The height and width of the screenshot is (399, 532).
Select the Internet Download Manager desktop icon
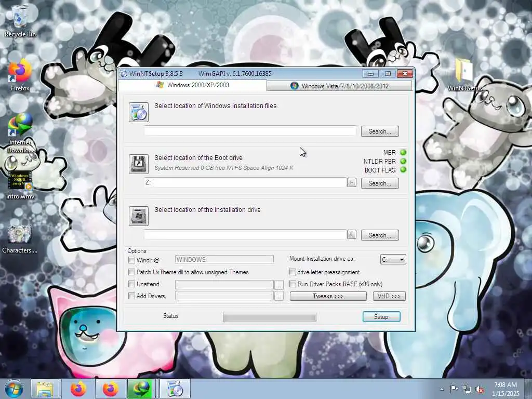click(20, 133)
